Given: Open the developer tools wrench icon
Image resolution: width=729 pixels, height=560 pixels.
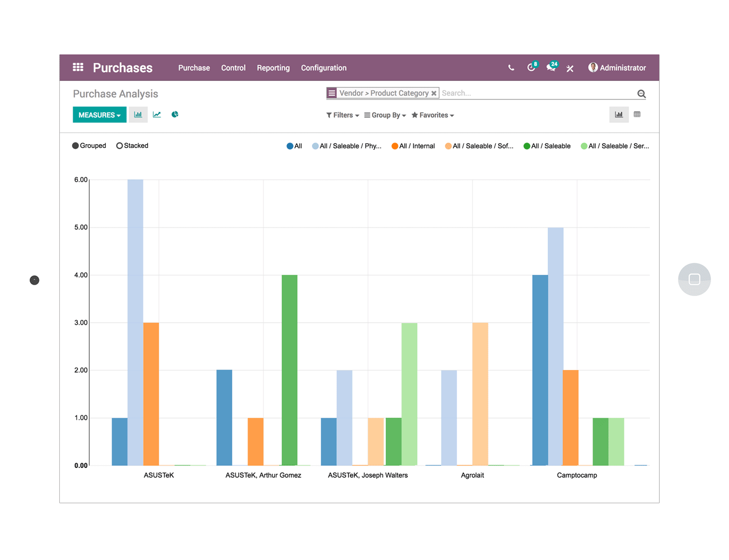Looking at the screenshot, I should pyautogui.click(x=570, y=68).
